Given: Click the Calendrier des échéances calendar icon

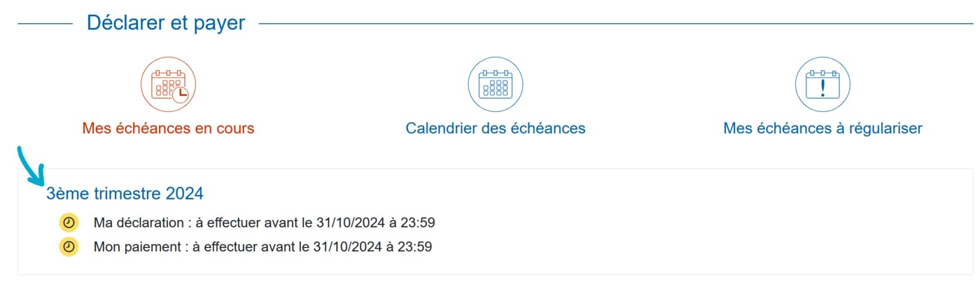Looking at the screenshot, I should [496, 85].
